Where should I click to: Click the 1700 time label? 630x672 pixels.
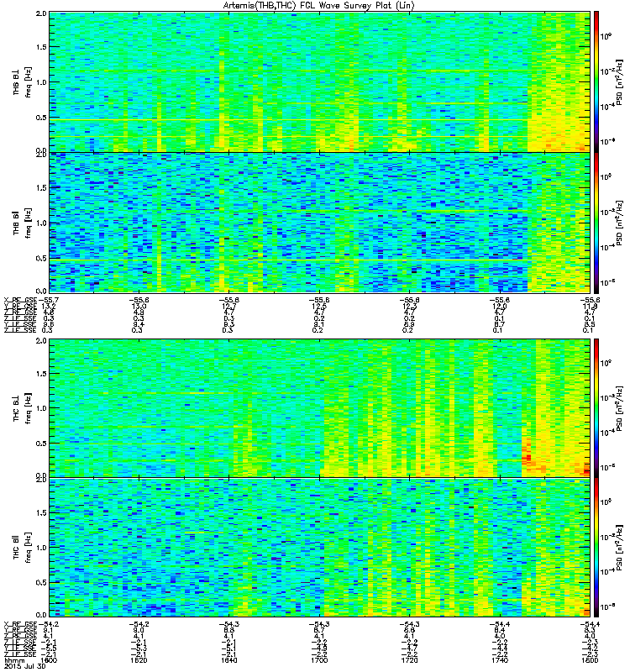[x=319, y=660]
